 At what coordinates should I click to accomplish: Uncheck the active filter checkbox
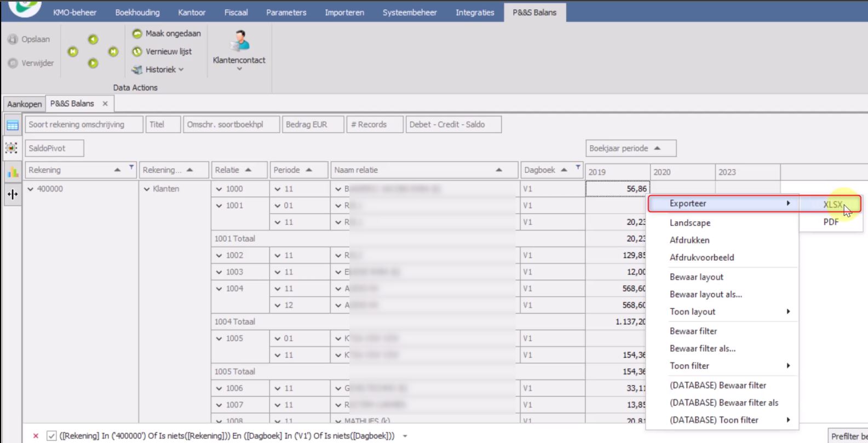tap(51, 436)
